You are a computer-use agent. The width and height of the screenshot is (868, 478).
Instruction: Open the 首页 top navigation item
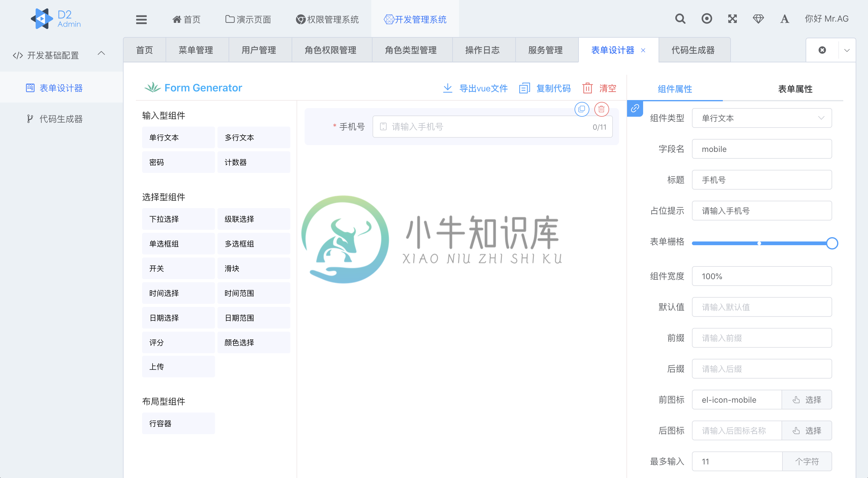(x=186, y=19)
